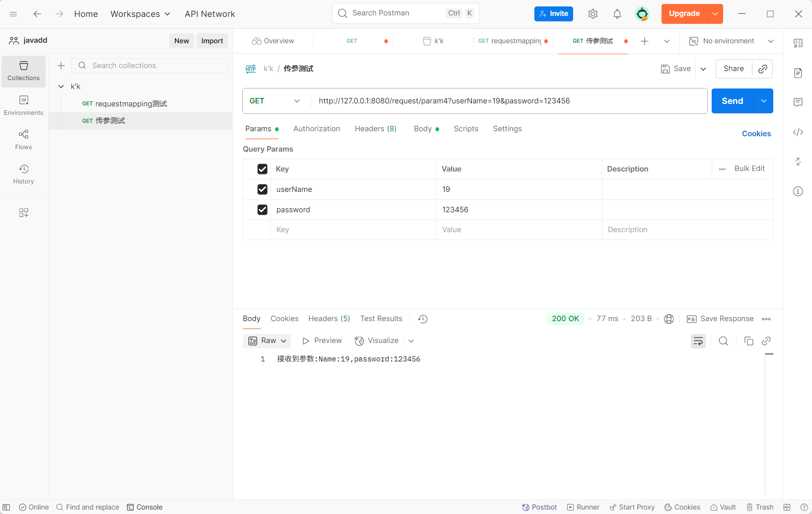812x514 pixels.
Task: Open the GET method dropdown
Action: click(276, 101)
